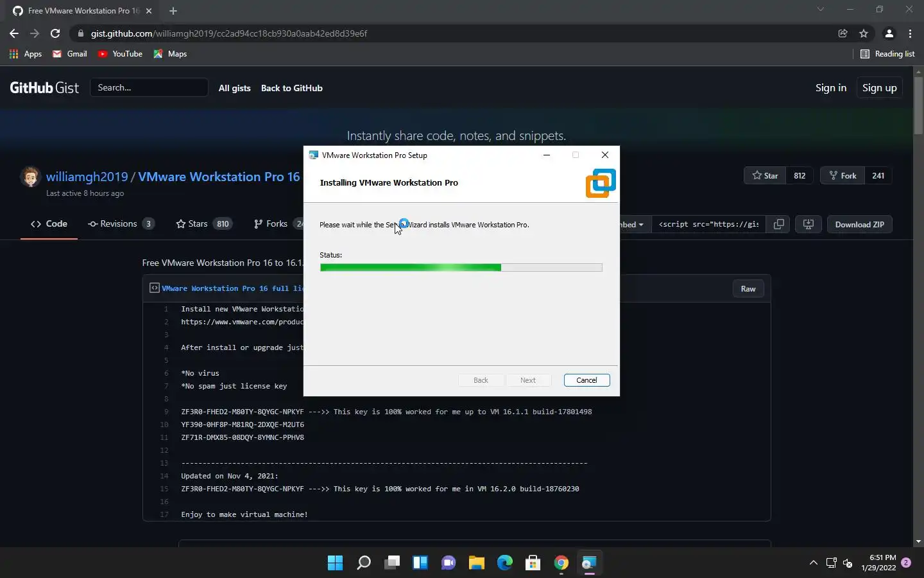
Task: Click Sign in link
Action: point(830,88)
